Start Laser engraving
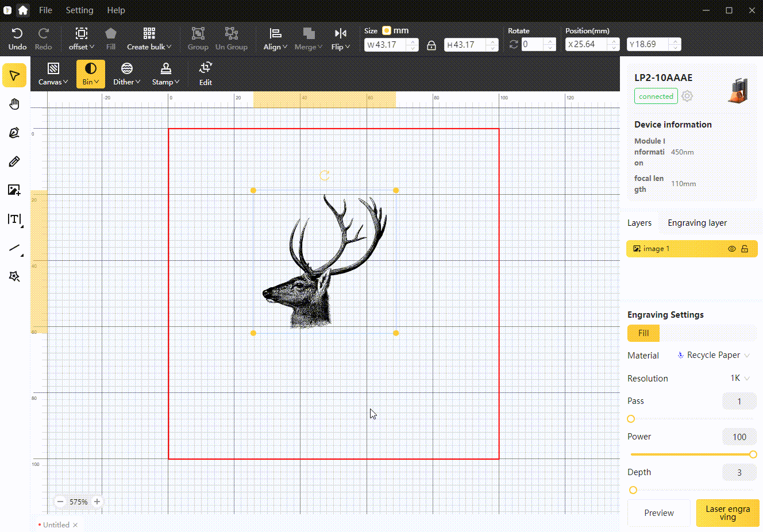The width and height of the screenshot is (763, 532). click(727, 513)
